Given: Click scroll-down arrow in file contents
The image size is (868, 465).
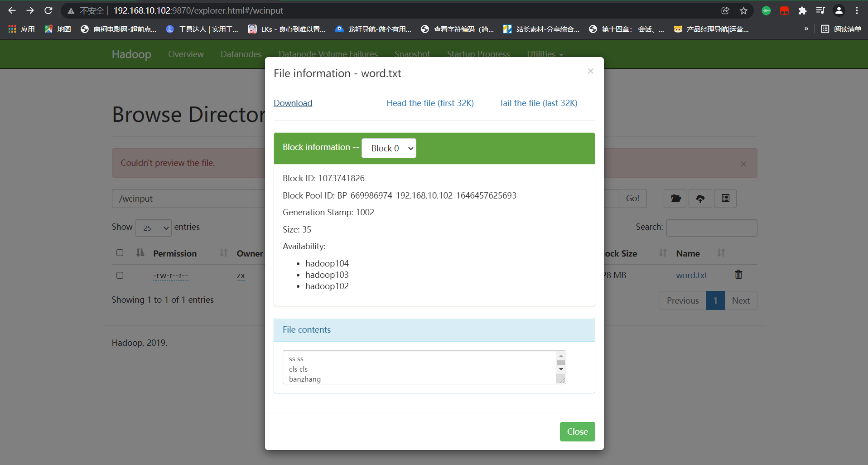Looking at the screenshot, I should point(561,369).
